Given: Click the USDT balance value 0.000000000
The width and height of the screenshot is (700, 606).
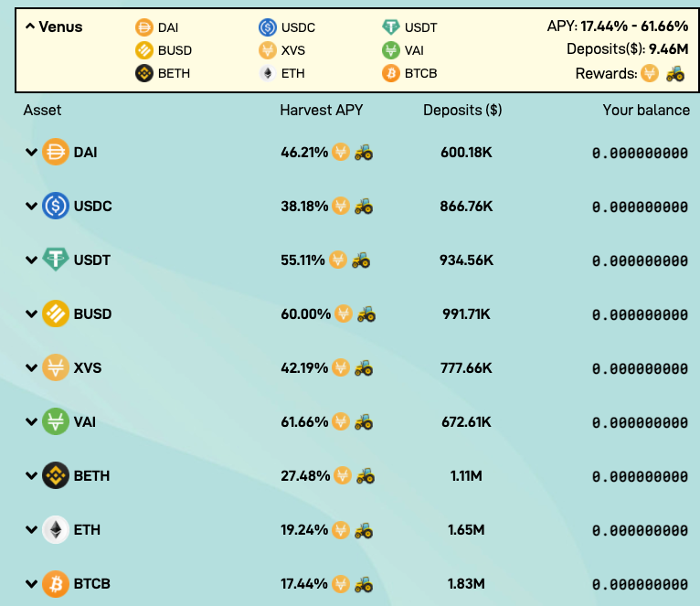Looking at the screenshot, I should click(x=640, y=260).
